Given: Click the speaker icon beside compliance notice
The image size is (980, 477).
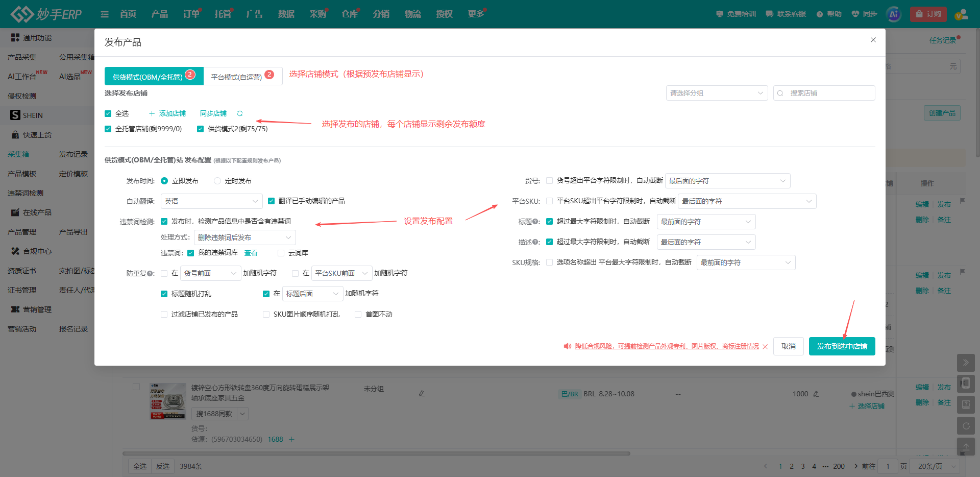Looking at the screenshot, I should (567, 346).
